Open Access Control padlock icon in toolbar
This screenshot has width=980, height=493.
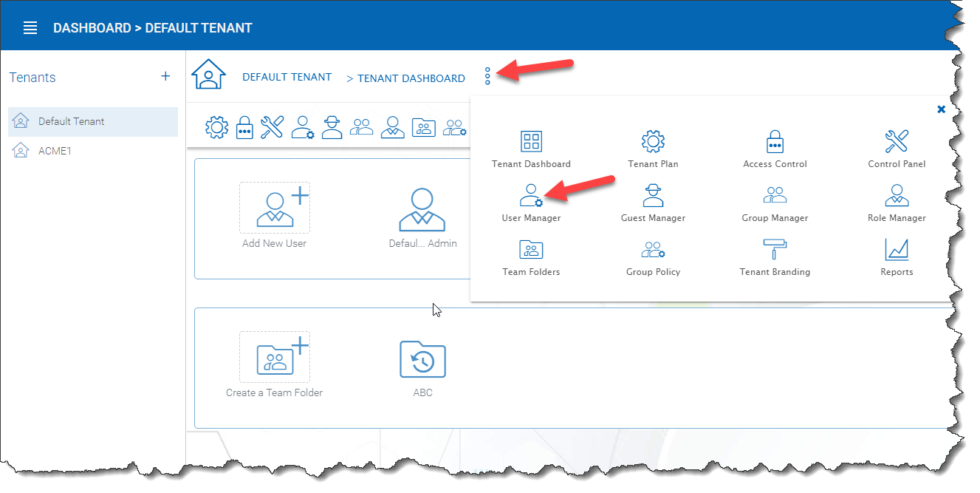click(x=244, y=127)
